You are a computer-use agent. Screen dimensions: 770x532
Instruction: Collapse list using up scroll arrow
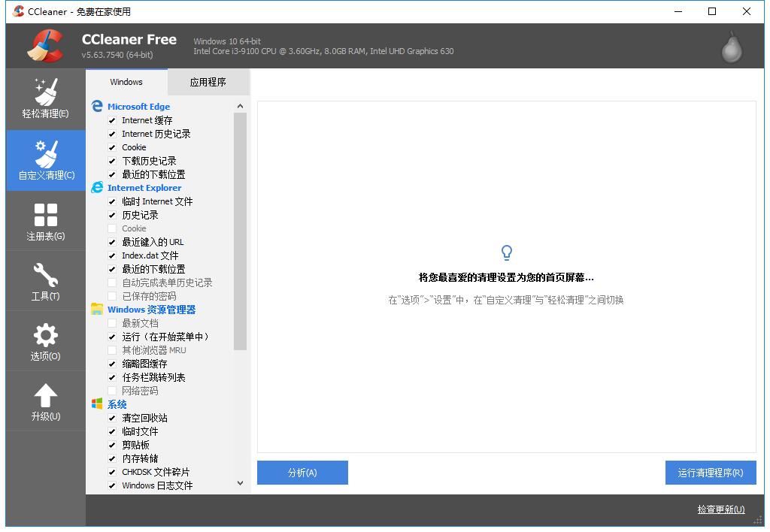coord(240,105)
